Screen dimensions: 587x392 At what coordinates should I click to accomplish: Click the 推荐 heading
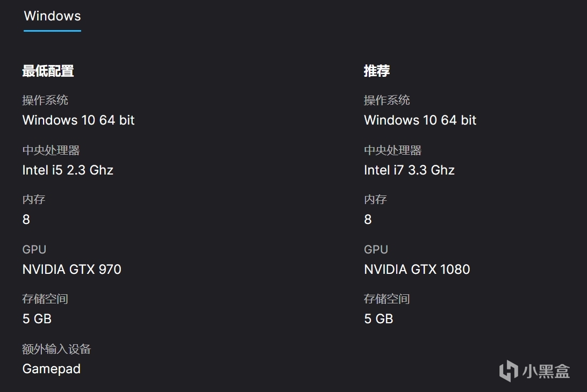click(377, 71)
